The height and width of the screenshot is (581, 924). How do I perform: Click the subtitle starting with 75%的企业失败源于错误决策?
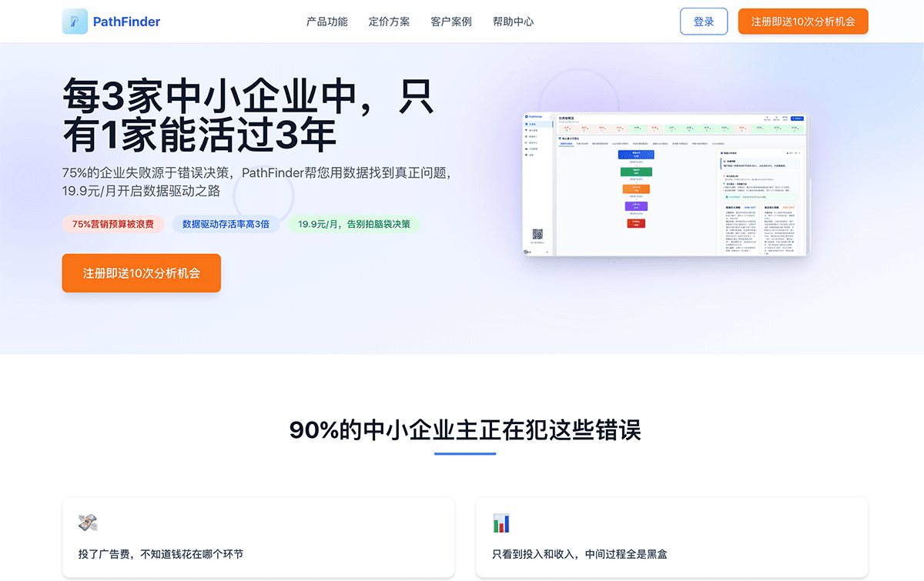(x=256, y=182)
